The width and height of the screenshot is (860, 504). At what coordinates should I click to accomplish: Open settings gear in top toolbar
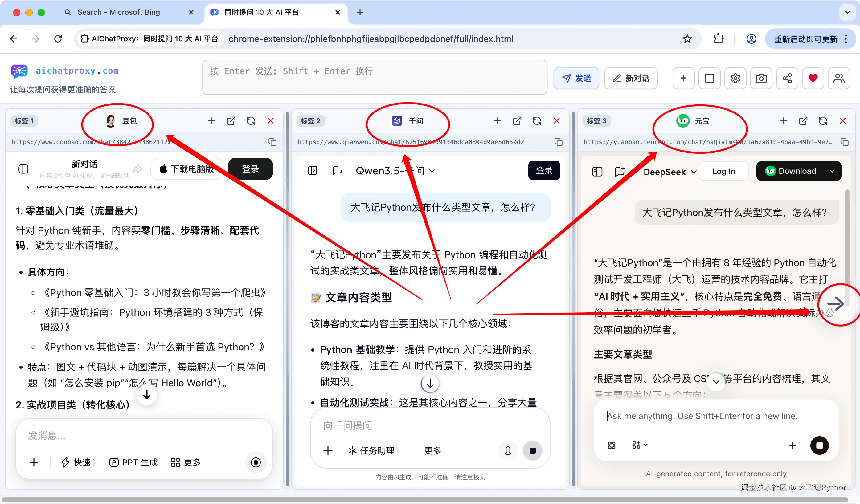[735, 78]
